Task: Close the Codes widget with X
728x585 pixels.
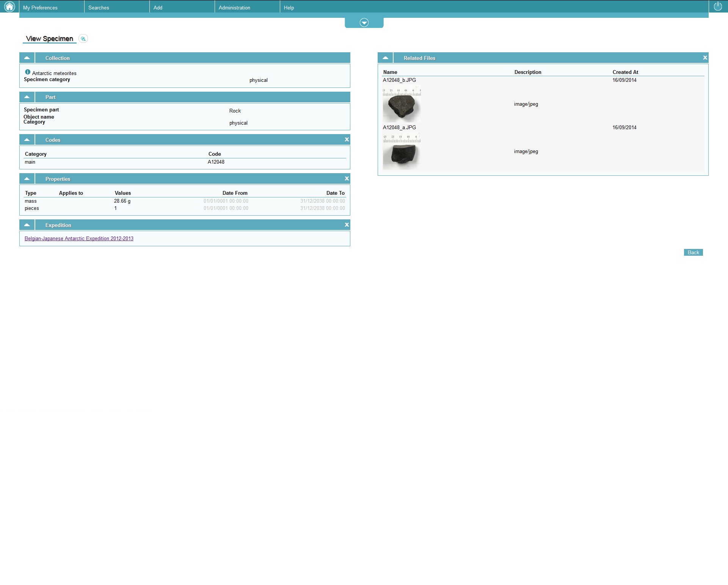Action: tap(347, 140)
